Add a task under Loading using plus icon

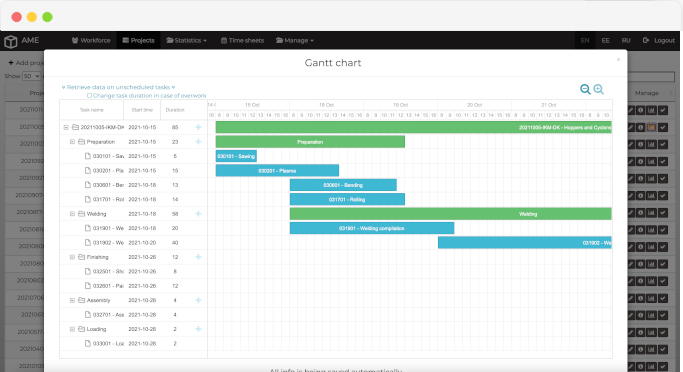pyautogui.click(x=198, y=329)
